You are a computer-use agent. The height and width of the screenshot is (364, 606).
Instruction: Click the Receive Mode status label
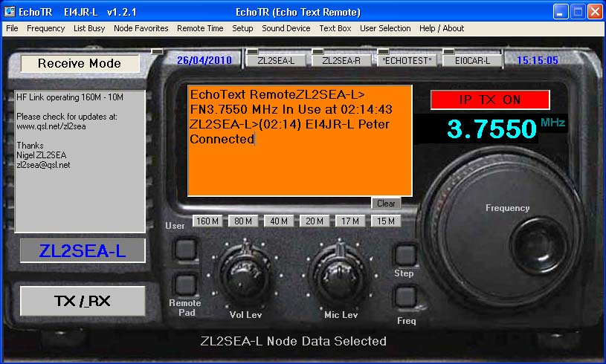(80, 63)
